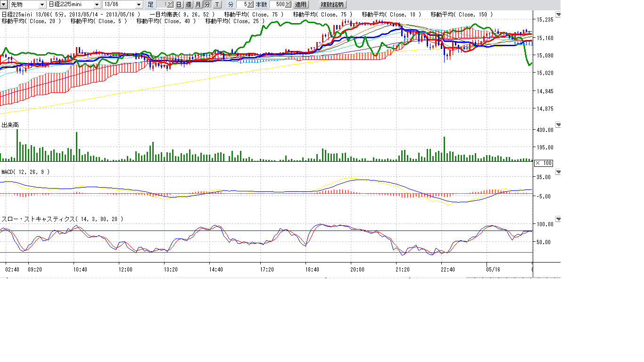Screen dimensions: 644x362
Task: Open the 先物 product type dropdown
Action: pos(42,5)
